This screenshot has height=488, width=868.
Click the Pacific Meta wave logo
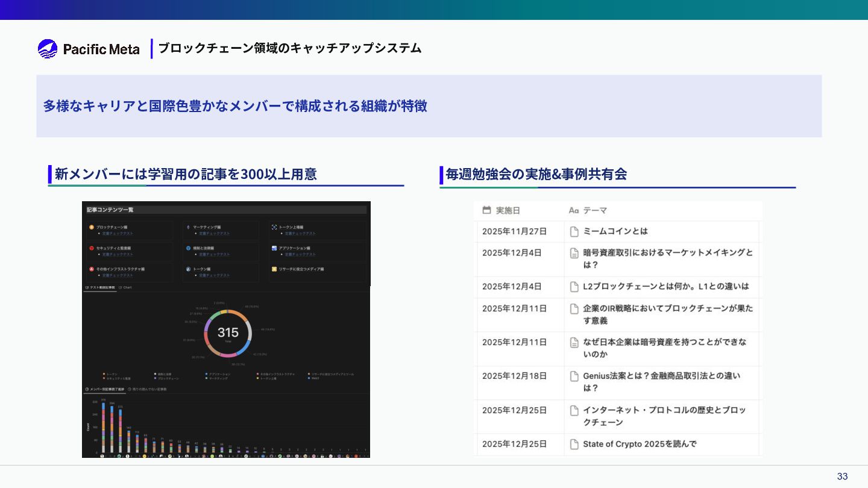click(48, 49)
